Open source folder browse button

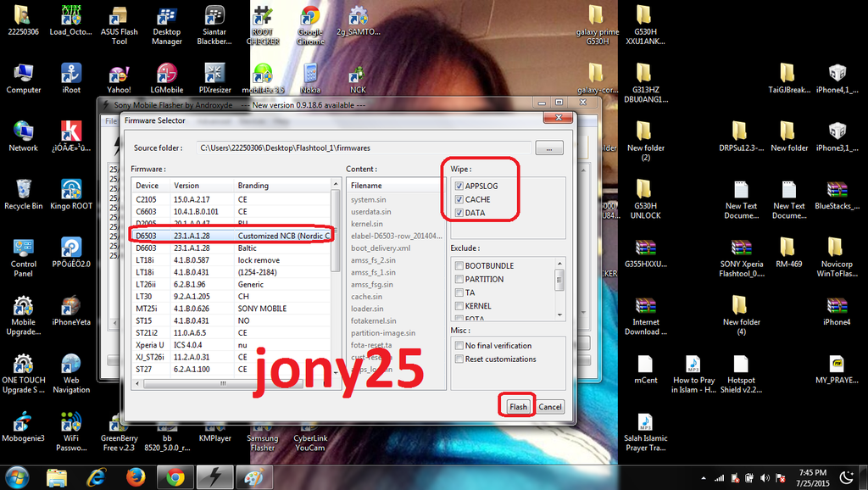click(549, 148)
